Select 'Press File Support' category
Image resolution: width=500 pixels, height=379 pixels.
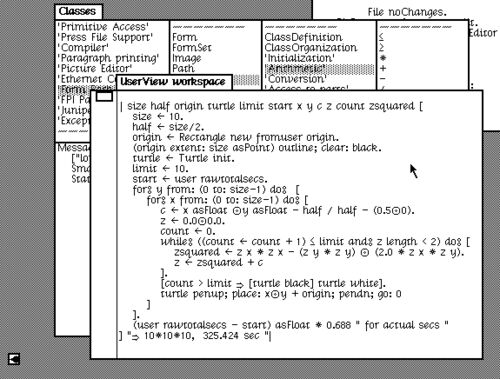pyautogui.click(x=105, y=37)
